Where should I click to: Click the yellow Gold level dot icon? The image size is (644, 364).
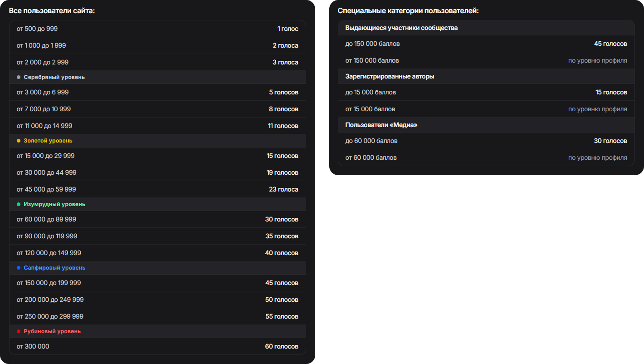coord(19,141)
